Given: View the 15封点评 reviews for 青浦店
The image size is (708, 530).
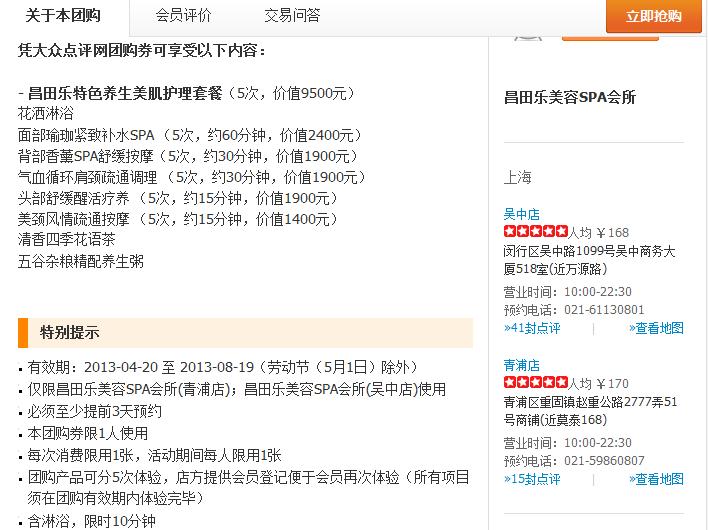Looking at the screenshot, I should click(532, 479).
